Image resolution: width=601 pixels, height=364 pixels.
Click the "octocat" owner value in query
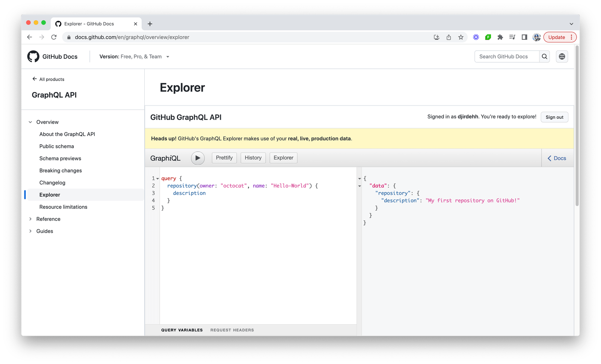click(234, 186)
